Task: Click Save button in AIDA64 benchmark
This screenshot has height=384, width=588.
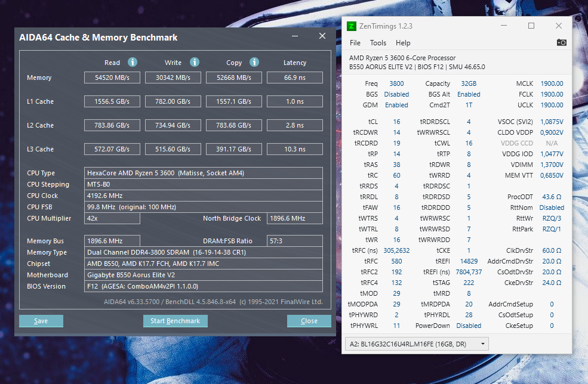Action: click(41, 321)
